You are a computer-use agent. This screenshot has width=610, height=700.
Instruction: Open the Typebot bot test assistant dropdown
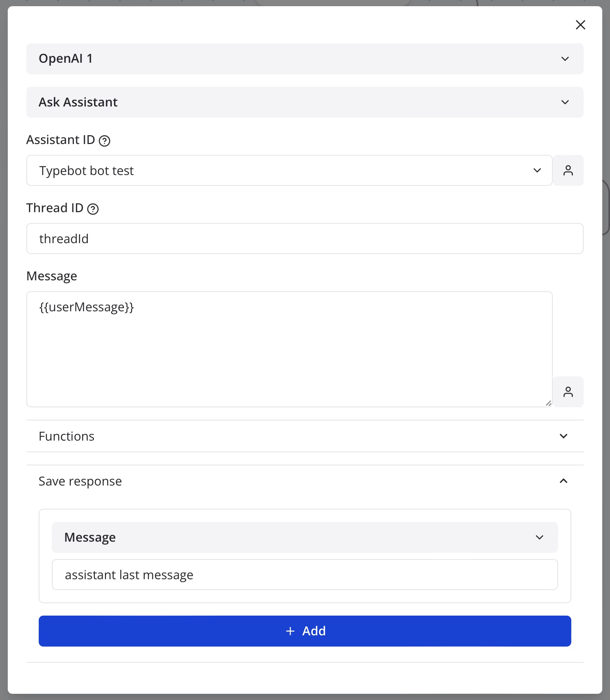290,170
